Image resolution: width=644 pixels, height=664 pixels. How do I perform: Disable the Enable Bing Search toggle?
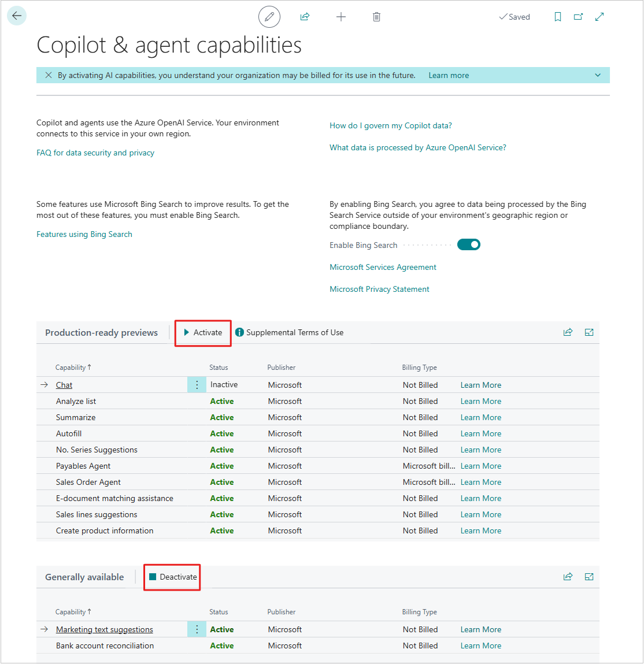click(x=468, y=244)
